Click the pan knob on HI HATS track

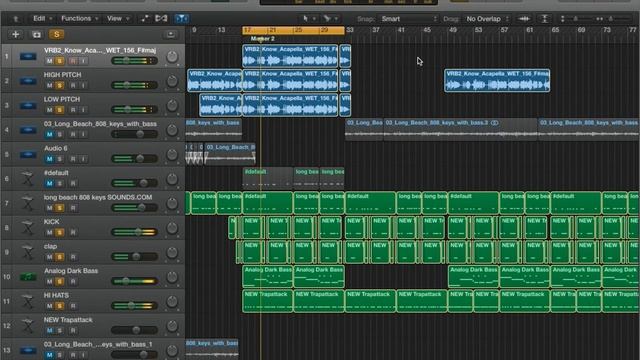pos(172,302)
